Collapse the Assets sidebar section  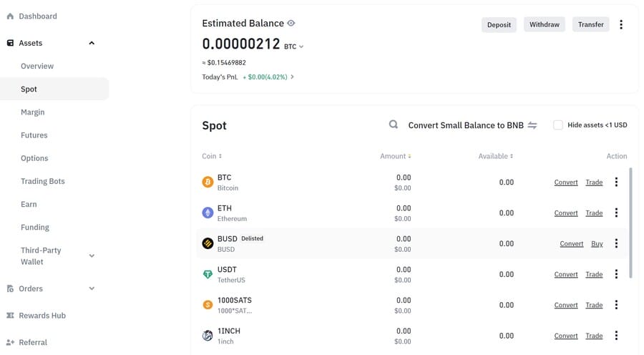click(92, 43)
